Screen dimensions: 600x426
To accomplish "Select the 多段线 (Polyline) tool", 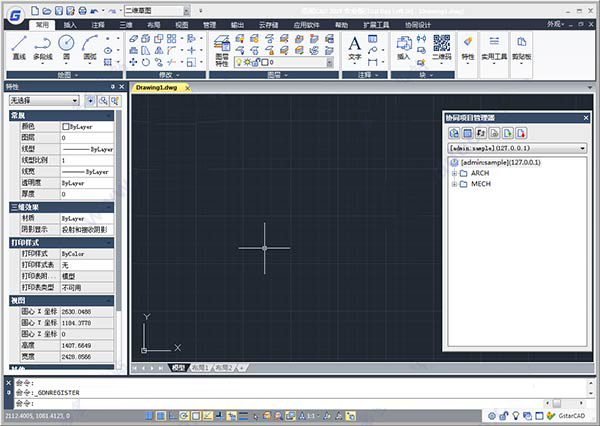I will (x=43, y=46).
